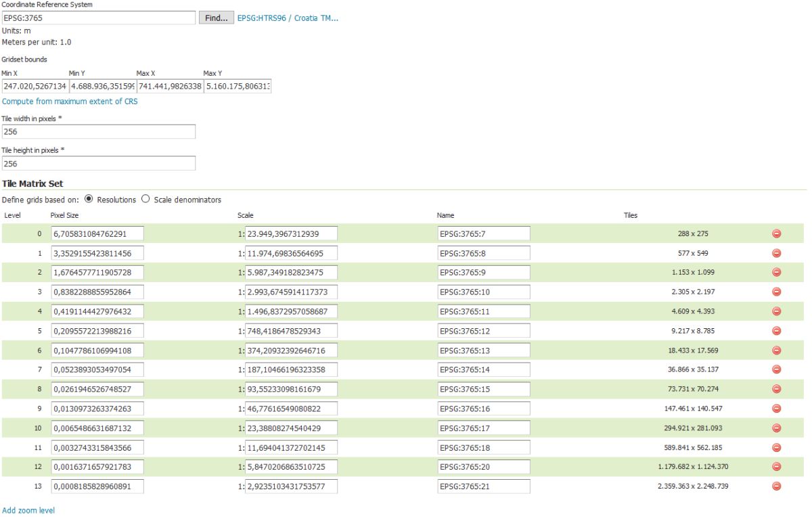
Task: Edit name field EPSG:3765:17
Action: click(x=484, y=428)
